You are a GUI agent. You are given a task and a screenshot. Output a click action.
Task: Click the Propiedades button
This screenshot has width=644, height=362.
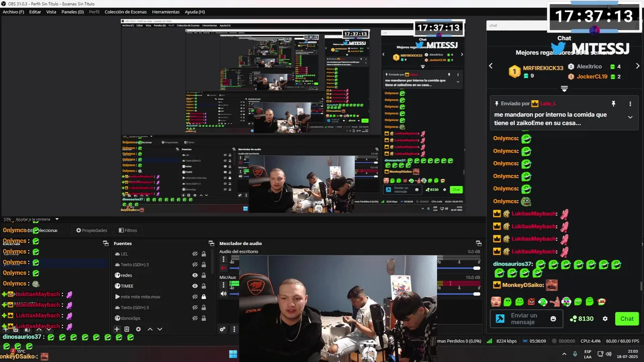(92, 230)
